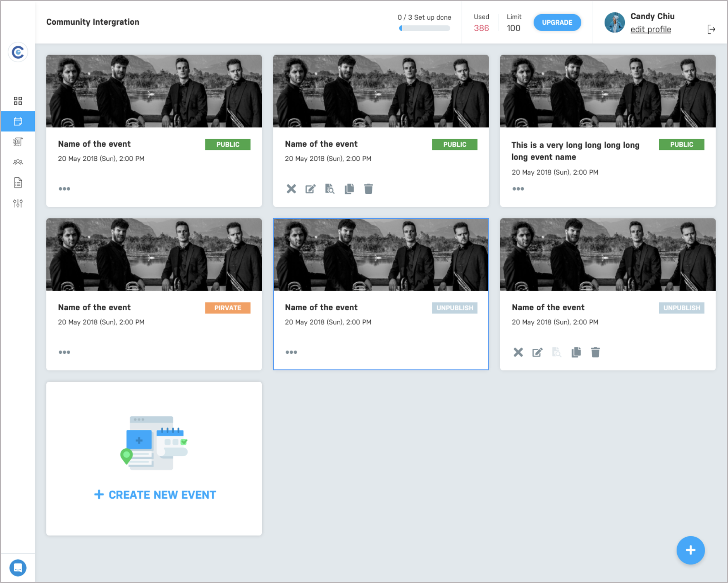This screenshot has height=583, width=728.
Task: Open the top-middle event card photo
Action: point(381,91)
